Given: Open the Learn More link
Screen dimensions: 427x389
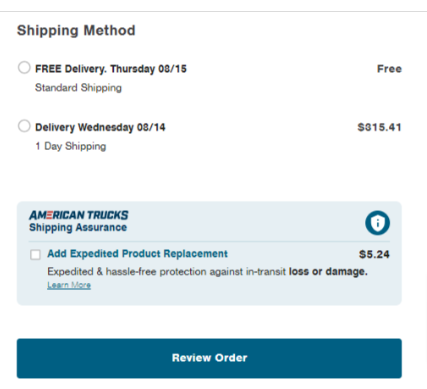Looking at the screenshot, I should pos(69,285).
